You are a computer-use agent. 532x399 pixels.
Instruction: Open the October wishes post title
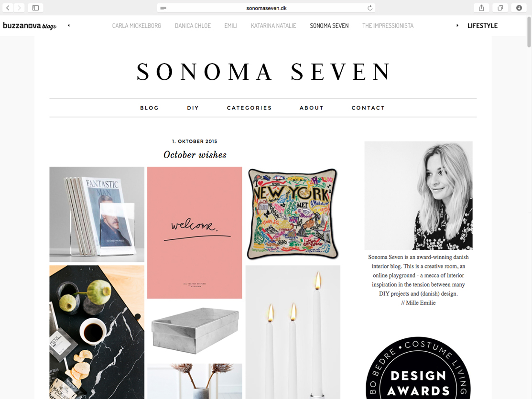click(x=195, y=155)
